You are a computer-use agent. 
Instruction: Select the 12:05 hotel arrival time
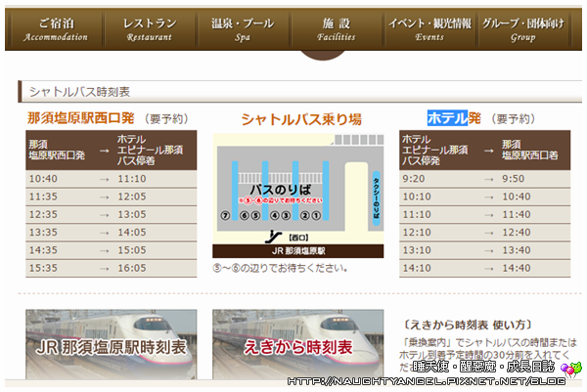tap(132, 196)
